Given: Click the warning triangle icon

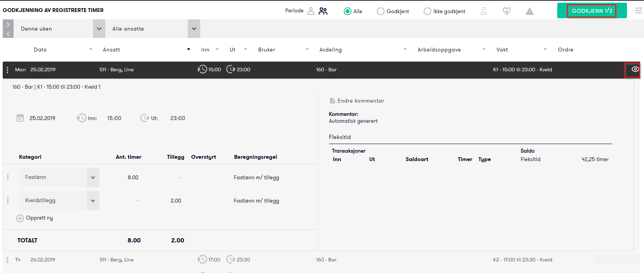Looking at the screenshot, I should click(529, 11).
